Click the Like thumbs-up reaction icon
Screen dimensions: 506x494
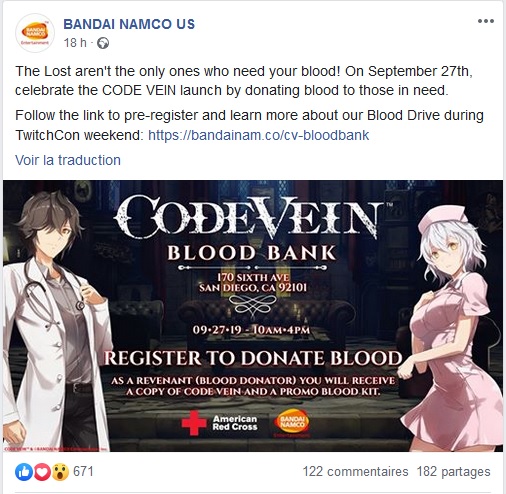(x=24, y=472)
